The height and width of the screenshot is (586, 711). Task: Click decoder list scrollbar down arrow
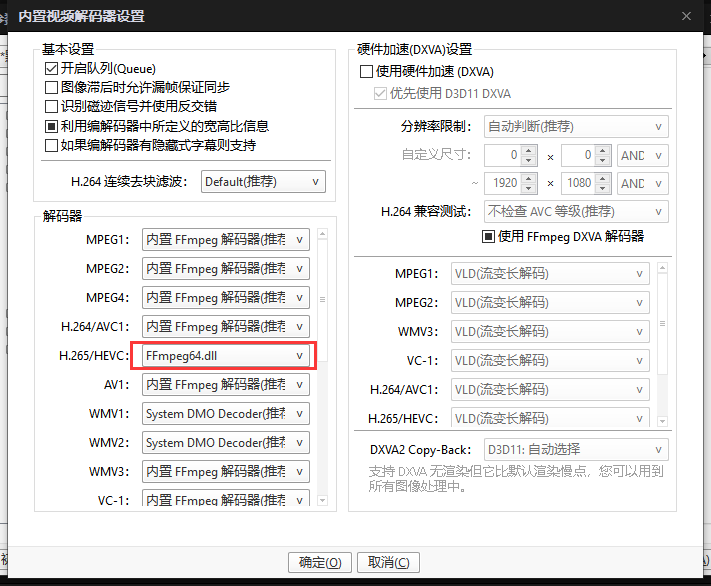[x=322, y=501]
